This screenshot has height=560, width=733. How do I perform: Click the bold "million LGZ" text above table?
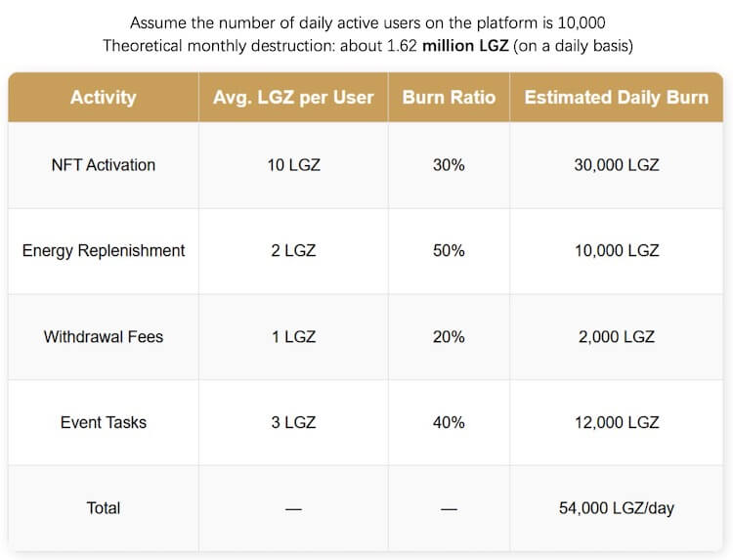465,46
